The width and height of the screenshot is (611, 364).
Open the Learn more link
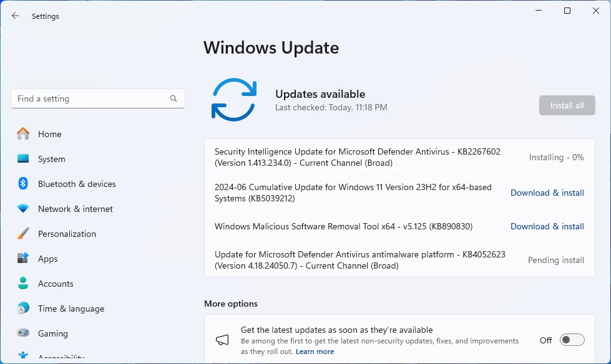[315, 352]
